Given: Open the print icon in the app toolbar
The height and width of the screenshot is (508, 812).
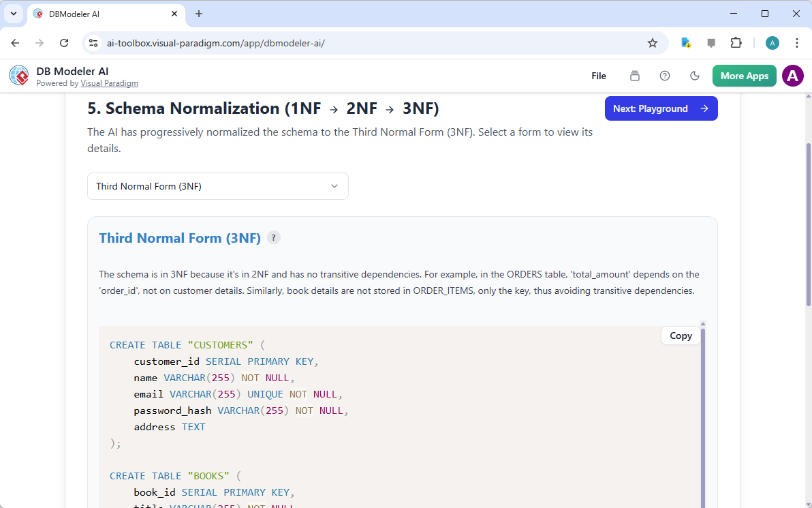Looking at the screenshot, I should coord(634,76).
